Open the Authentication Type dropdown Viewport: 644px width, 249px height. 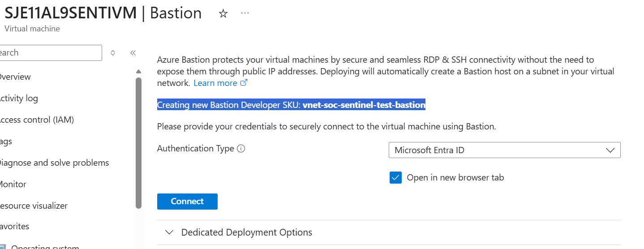504,150
